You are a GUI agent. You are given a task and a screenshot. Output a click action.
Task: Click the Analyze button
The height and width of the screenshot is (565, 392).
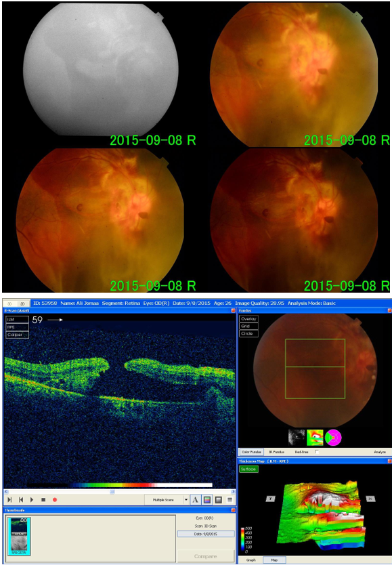380,452
